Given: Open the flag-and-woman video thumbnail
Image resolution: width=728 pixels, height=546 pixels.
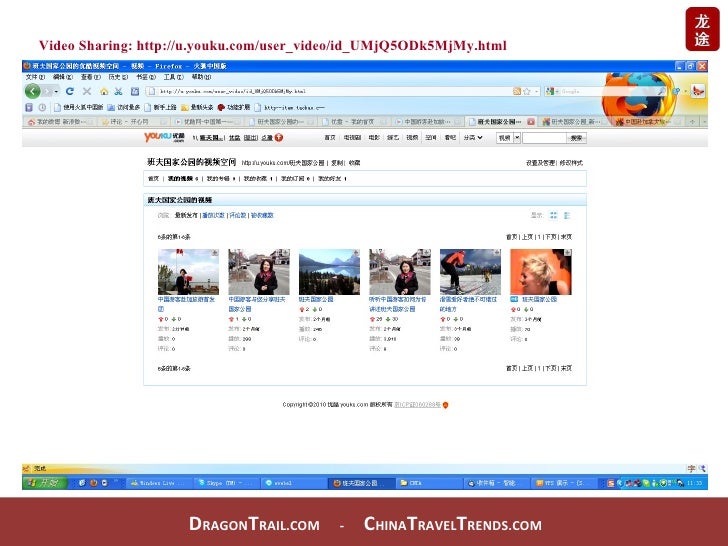Looking at the screenshot, I should (x=188, y=272).
